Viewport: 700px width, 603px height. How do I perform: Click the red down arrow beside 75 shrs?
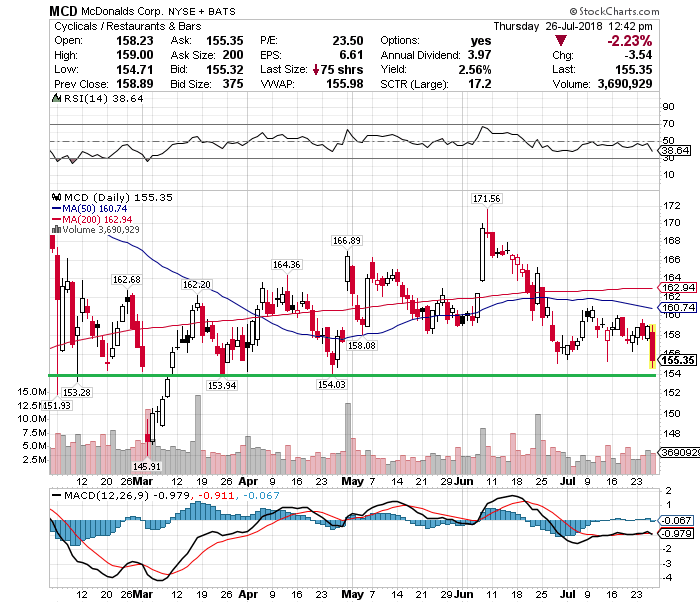(316, 70)
